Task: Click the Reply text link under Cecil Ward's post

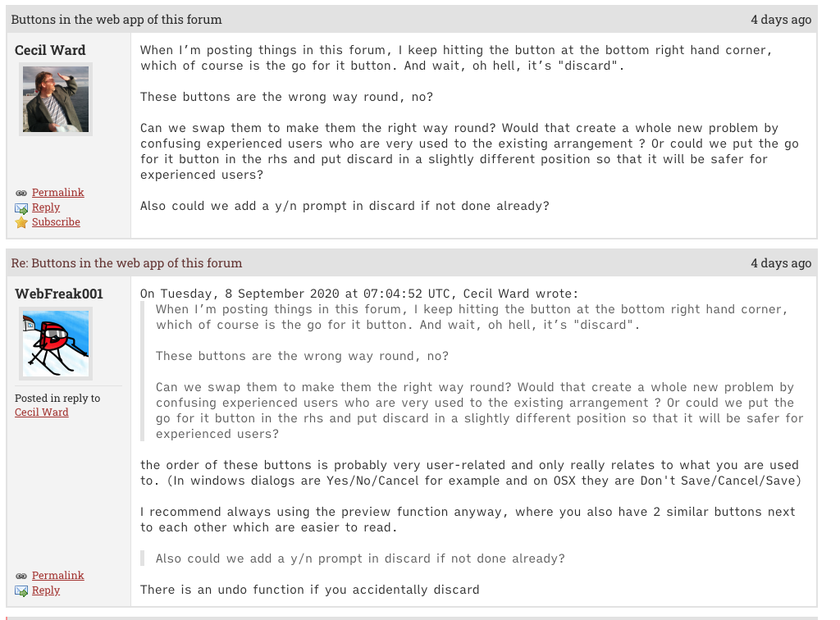Action: click(x=46, y=207)
